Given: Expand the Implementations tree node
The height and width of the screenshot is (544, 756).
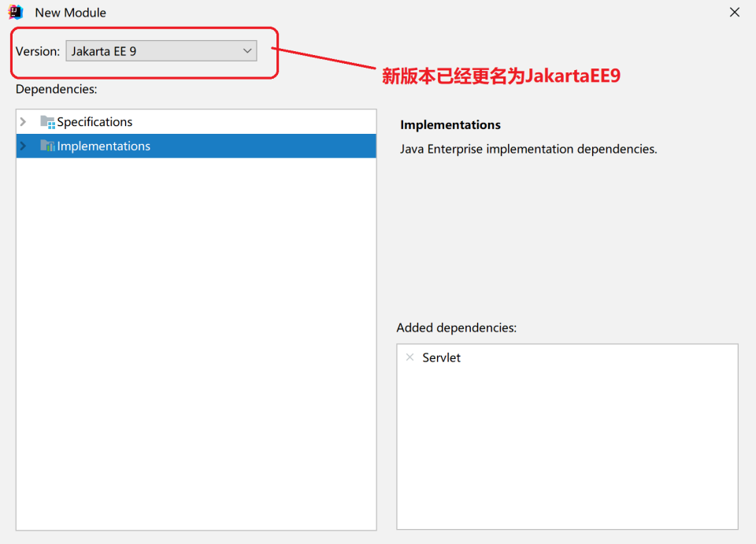Looking at the screenshot, I should [24, 146].
